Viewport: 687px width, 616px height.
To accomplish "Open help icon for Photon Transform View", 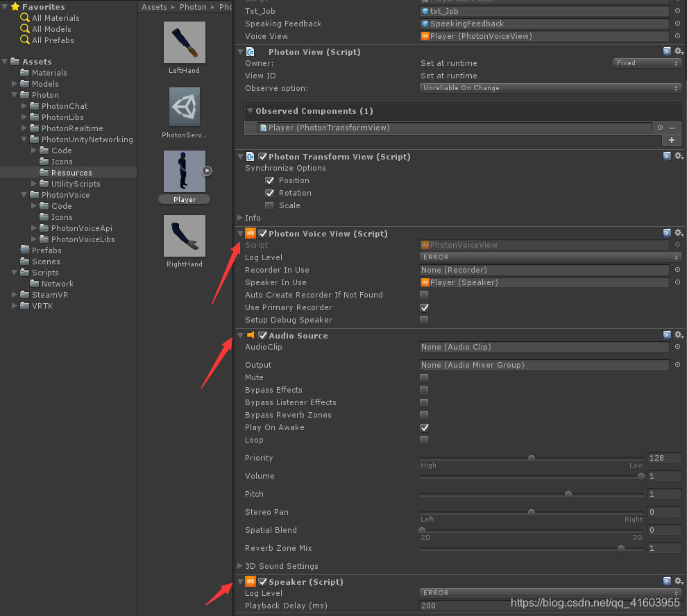I will click(x=666, y=156).
